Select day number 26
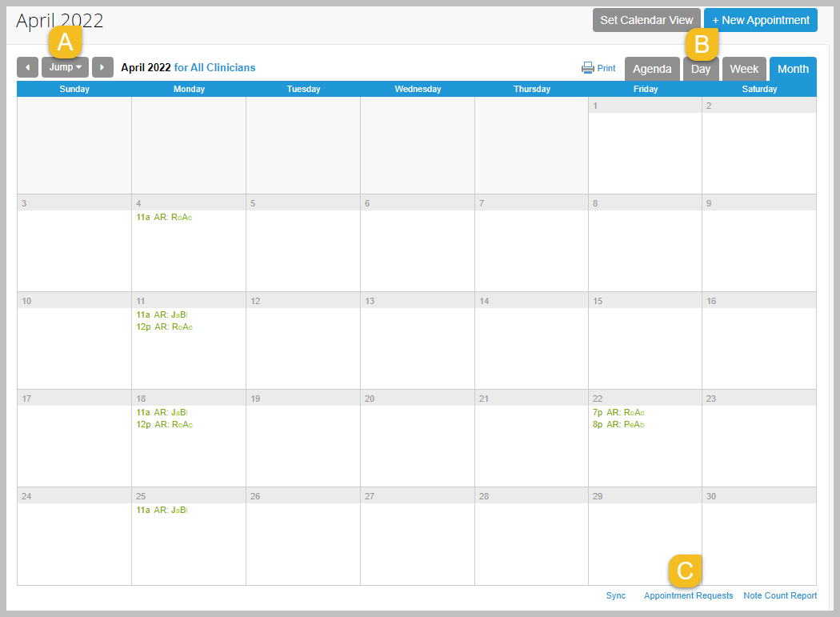Viewport: 840px width, 617px height. coord(255,496)
